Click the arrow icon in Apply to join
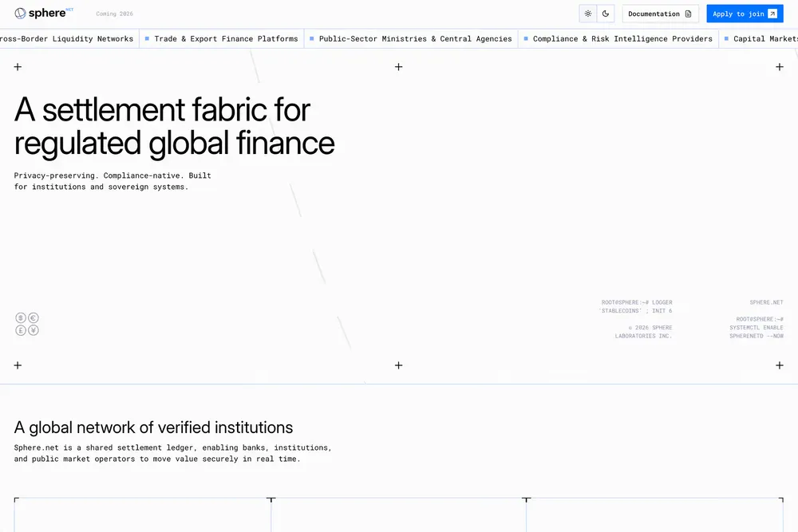The height and width of the screenshot is (532, 798). pyautogui.click(x=772, y=14)
